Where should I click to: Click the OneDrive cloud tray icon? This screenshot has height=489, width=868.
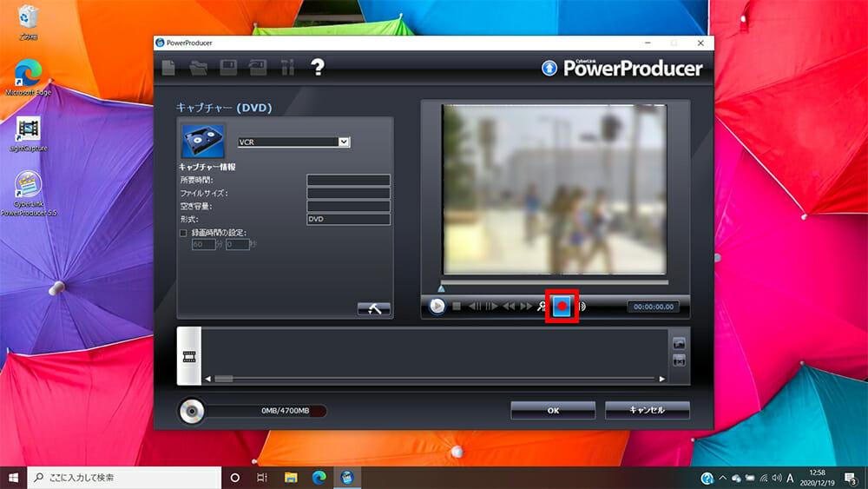[x=737, y=478]
